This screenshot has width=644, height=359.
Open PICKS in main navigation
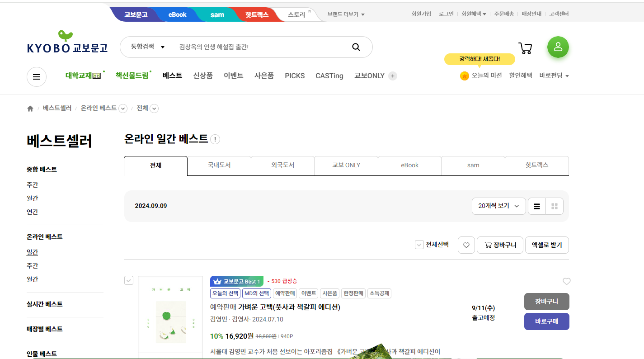(x=295, y=76)
